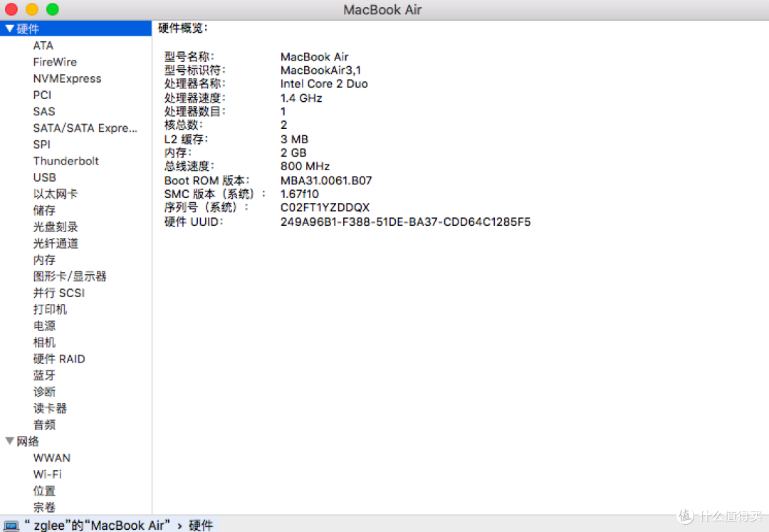This screenshot has height=532, width=769.
Task: Open 蓝牙 information
Action: [x=44, y=375]
